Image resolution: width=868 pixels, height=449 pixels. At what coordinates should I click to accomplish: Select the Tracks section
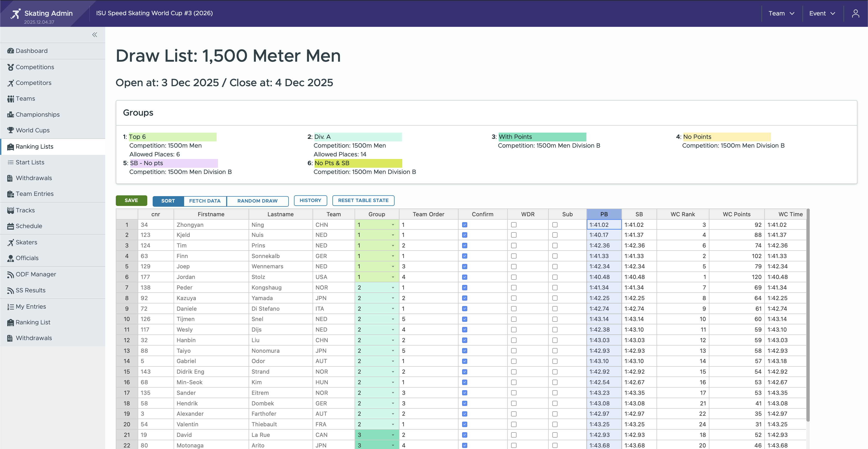coord(25,210)
